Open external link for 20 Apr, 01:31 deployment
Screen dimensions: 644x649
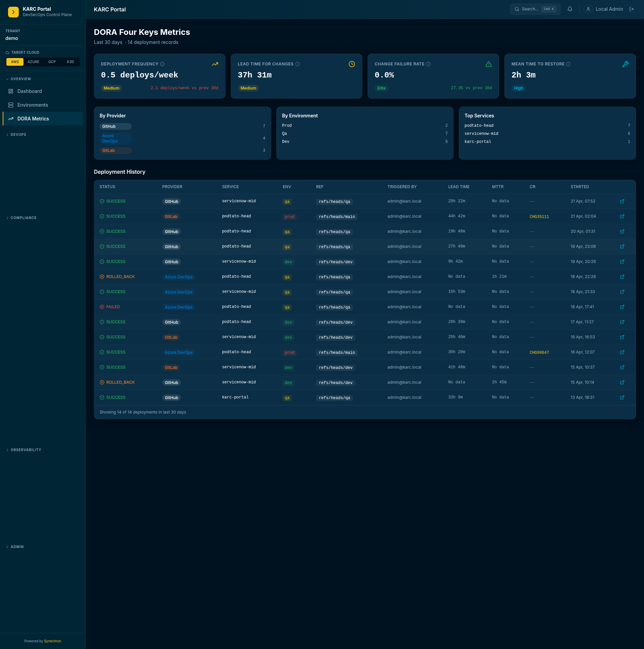pos(622,232)
